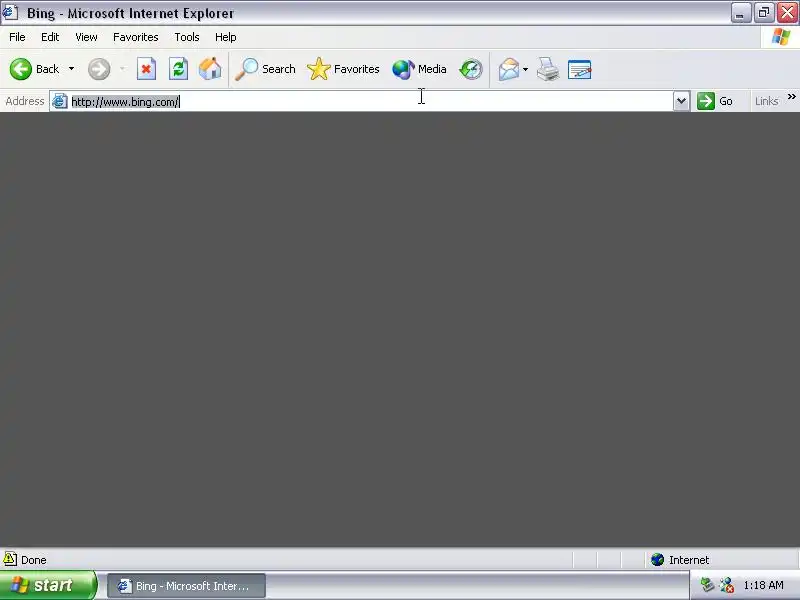Click the grayed-out Forward arrow button

[99, 69]
